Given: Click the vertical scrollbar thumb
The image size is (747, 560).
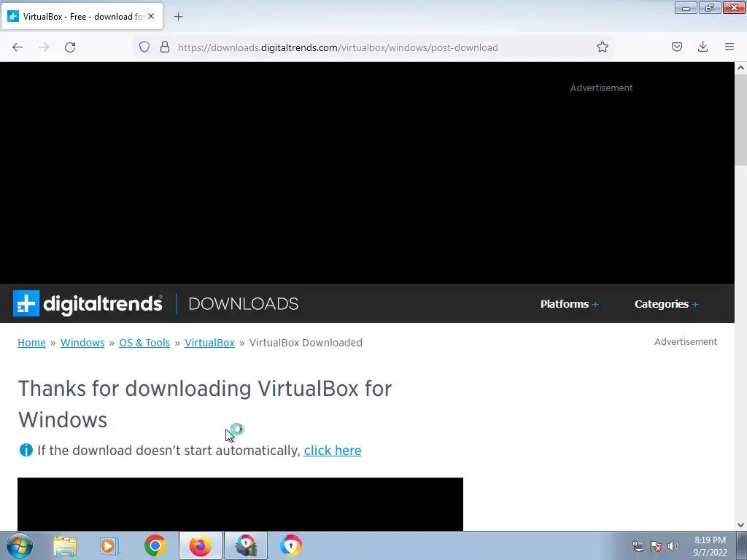Looking at the screenshot, I should point(740,120).
